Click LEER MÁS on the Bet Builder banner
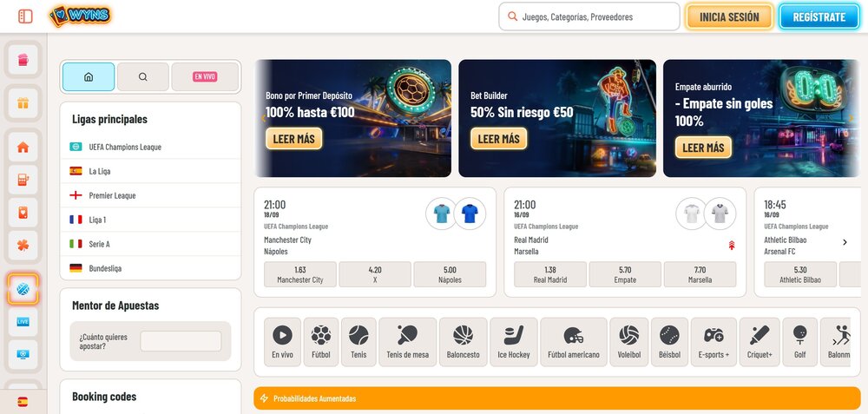868x414 pixels. click(x=498, y=139)
